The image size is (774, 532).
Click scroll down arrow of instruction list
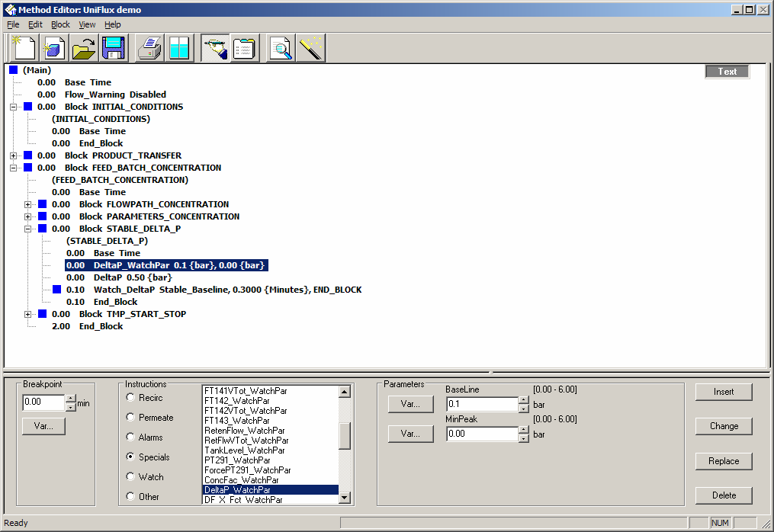pos(345,498)
